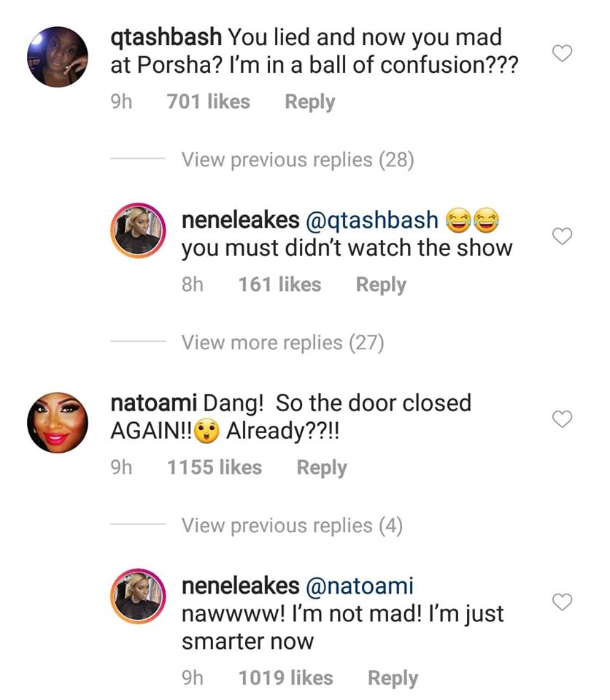Open natoami's profile picture
The width and height of the screenshot is (610, 700).
click(x=58, y=422)
